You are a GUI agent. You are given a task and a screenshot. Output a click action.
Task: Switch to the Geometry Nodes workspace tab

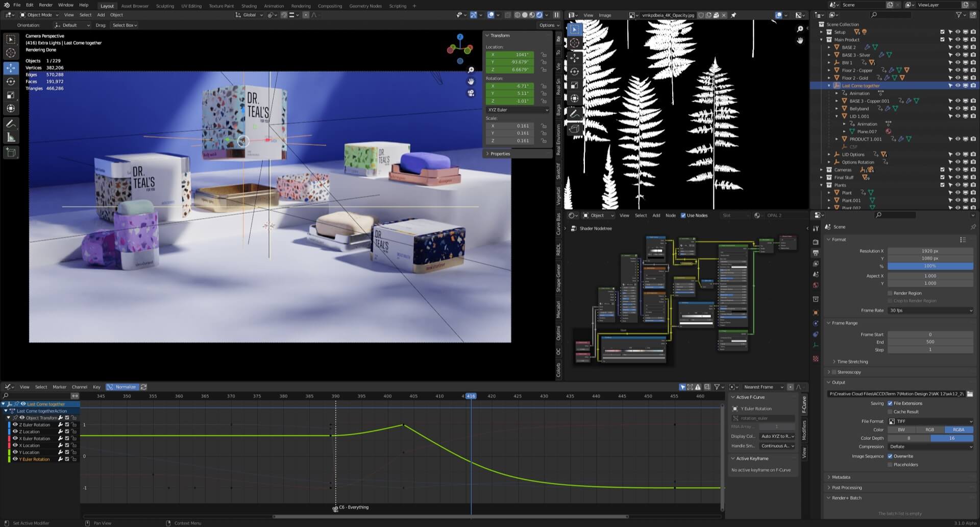(x=365, y=6)
